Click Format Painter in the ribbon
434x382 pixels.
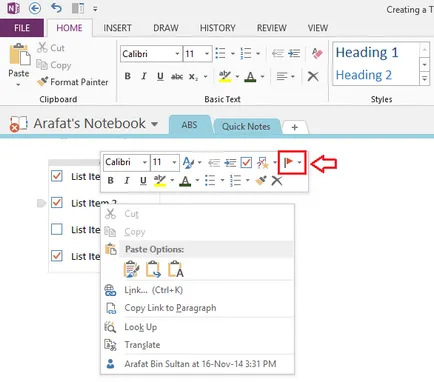coord(73,82)
